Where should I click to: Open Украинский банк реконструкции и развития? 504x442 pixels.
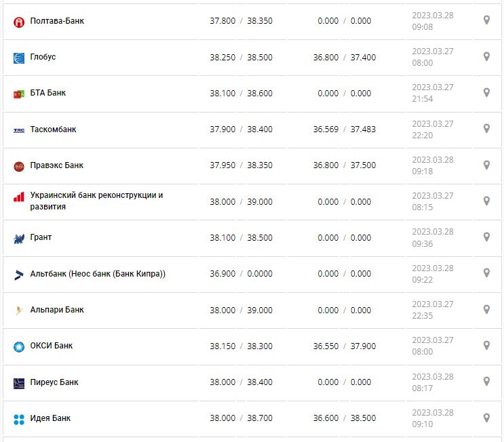pyautogui.click(x=96, y=201)
